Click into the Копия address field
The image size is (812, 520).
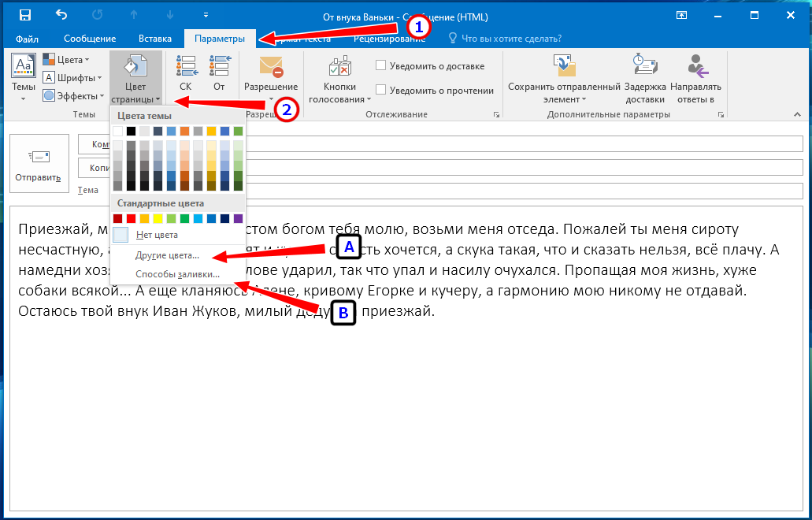click(524, 167)
